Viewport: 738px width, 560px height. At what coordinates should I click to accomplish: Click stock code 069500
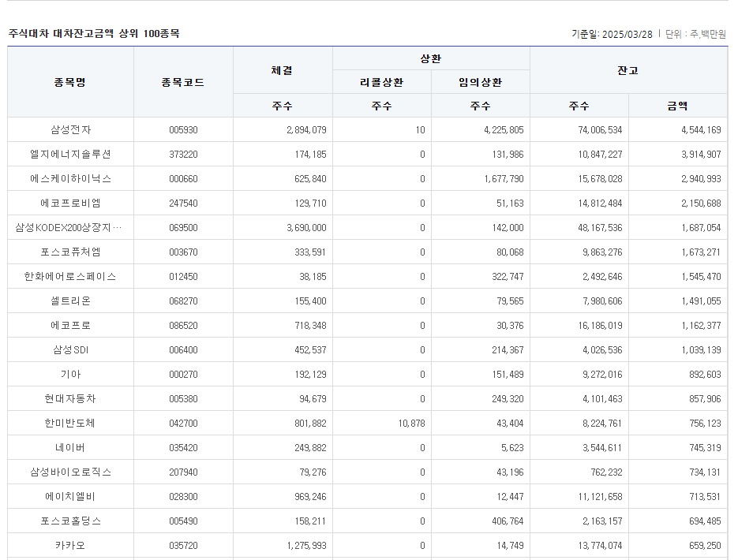tap(184, 228)
